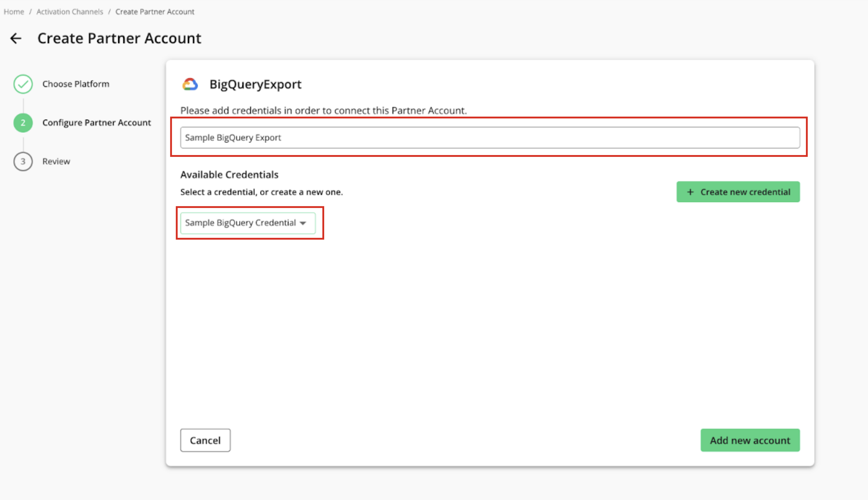Screen dimensions: 868x500
Task: Click the Create Partner Account breadcrumb
Action: click(x=155, y=12)
